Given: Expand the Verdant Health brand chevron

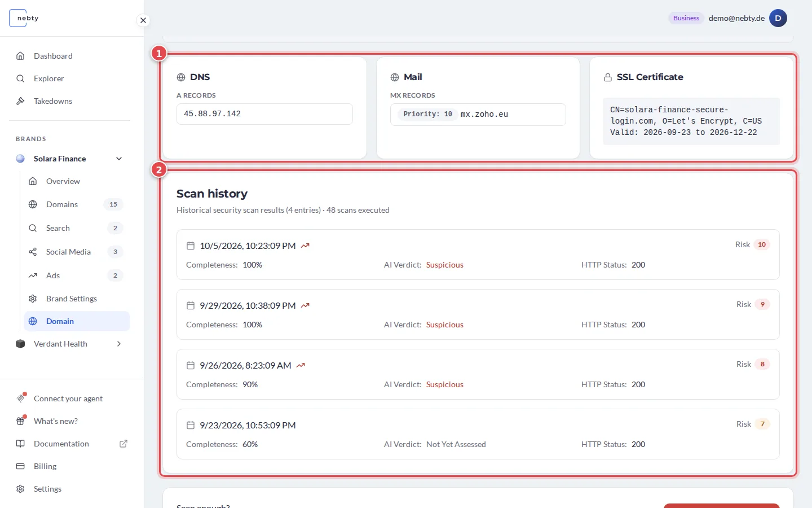Looking at the screenshot, I should pyautogui.click(x=119, y=344).
